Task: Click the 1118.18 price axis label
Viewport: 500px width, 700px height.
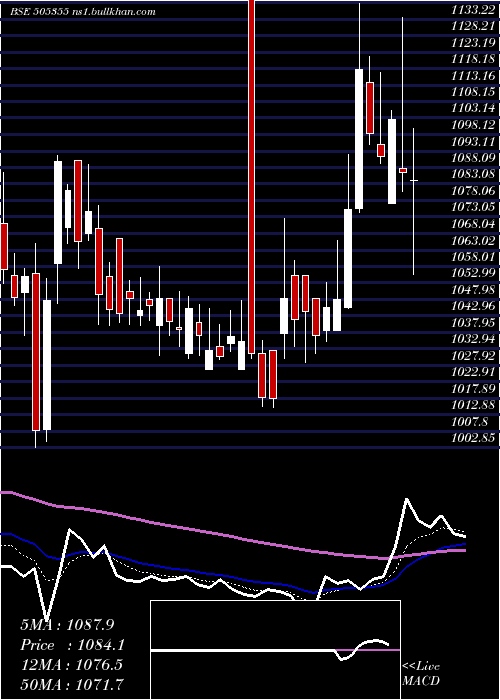Action: click(473, 59)
